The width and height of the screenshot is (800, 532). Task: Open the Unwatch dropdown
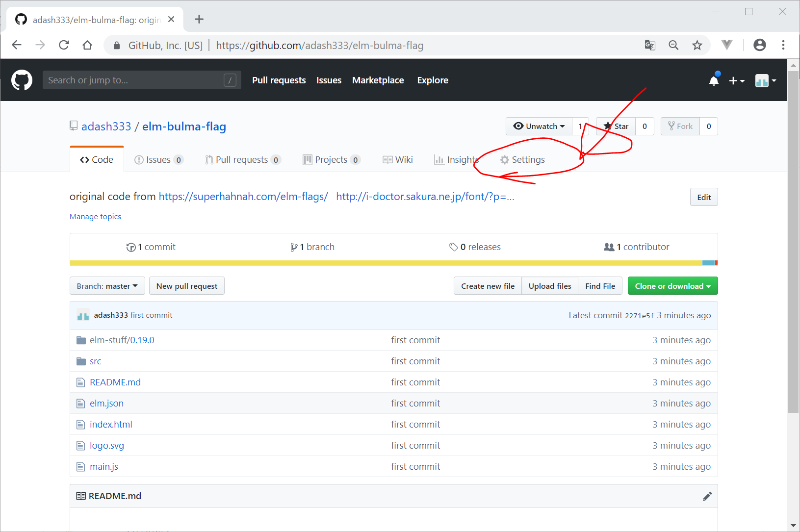[x=539, y=127]
